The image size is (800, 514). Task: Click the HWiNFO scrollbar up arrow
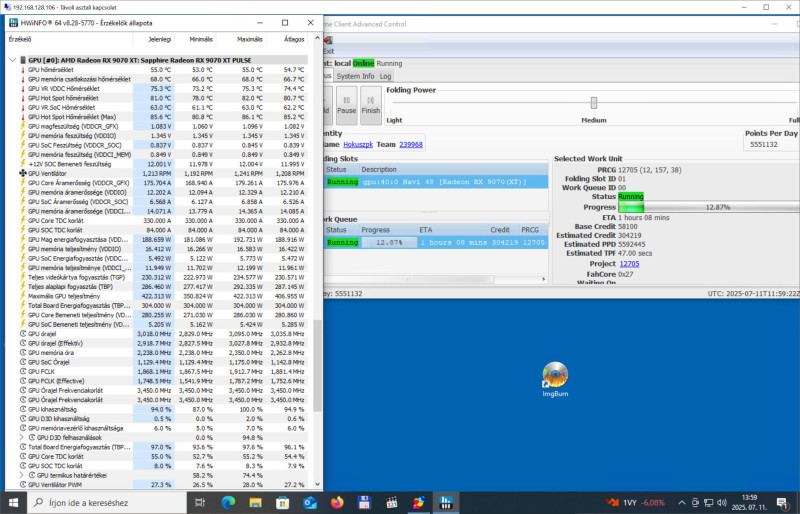pyautogui.click(x=317, y=38)
